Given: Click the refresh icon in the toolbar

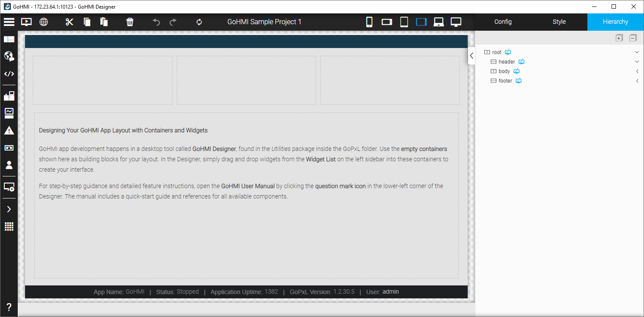Looking at the screenshot, I should coord(199,22).
